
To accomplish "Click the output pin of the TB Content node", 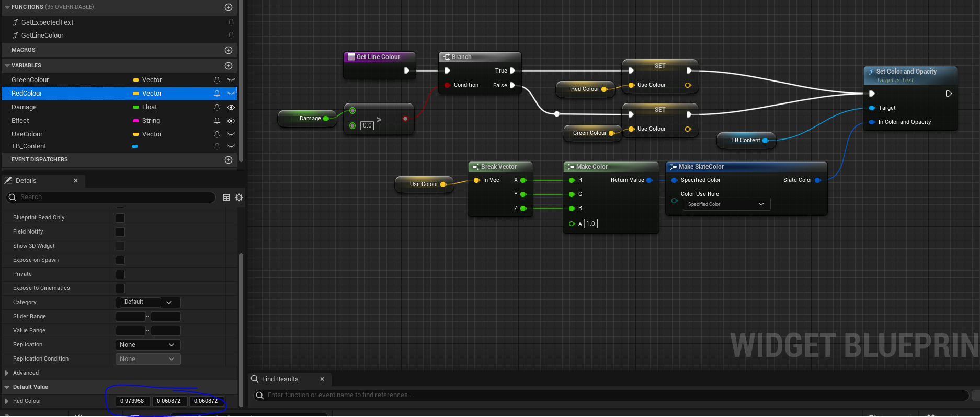I will (765, 141).
